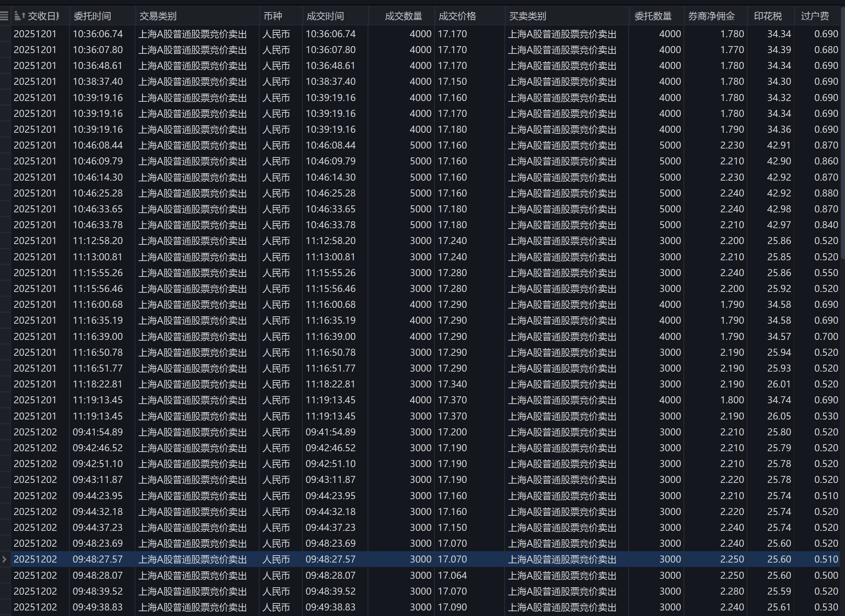Click the 印花税 column header

coord(768,16)
